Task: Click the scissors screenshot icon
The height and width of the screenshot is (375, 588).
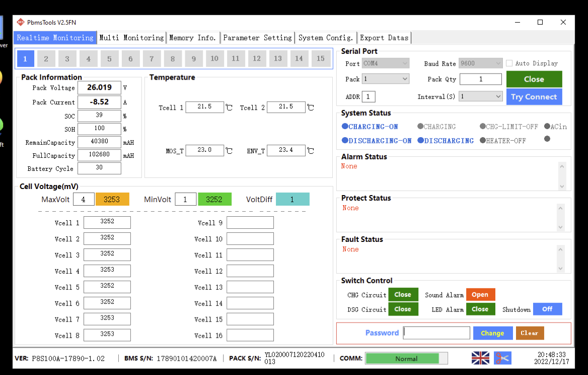Action: pyautogui.click(x=502, y=358)
